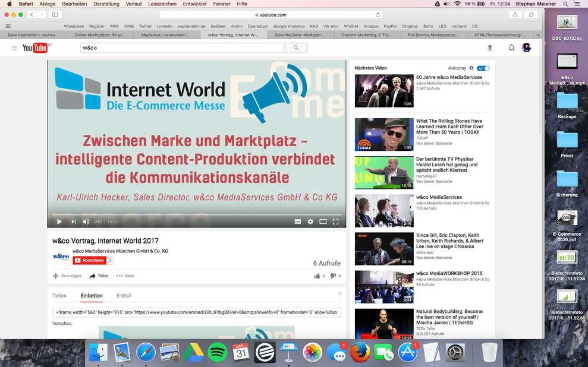588x367 pixels.
Task: Go back in Safari history
Action: 32,15
